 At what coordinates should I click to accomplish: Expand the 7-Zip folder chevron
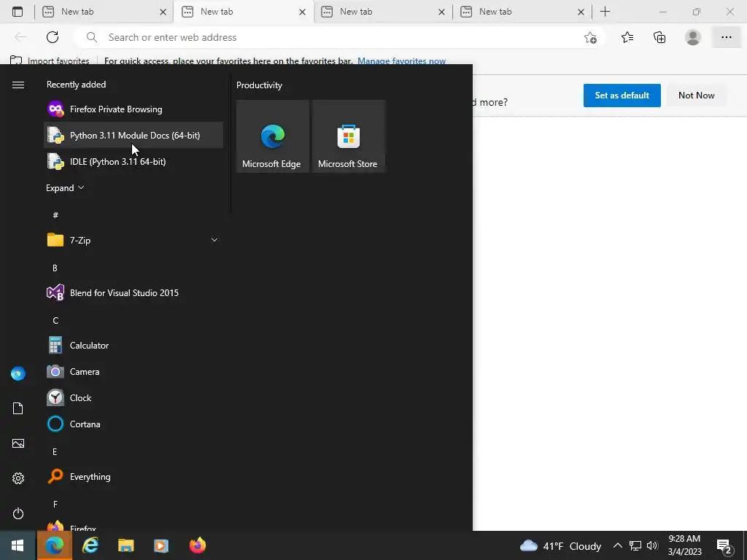pyautogui.click(x=214, y=240)
